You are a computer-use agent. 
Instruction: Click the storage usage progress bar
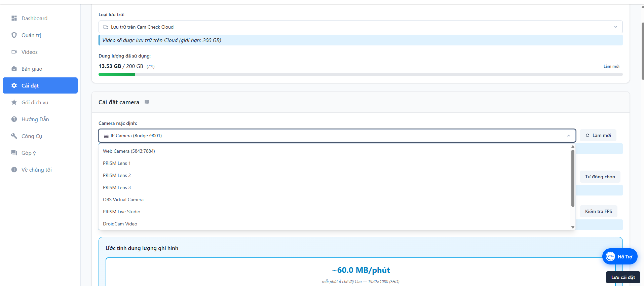361,74
